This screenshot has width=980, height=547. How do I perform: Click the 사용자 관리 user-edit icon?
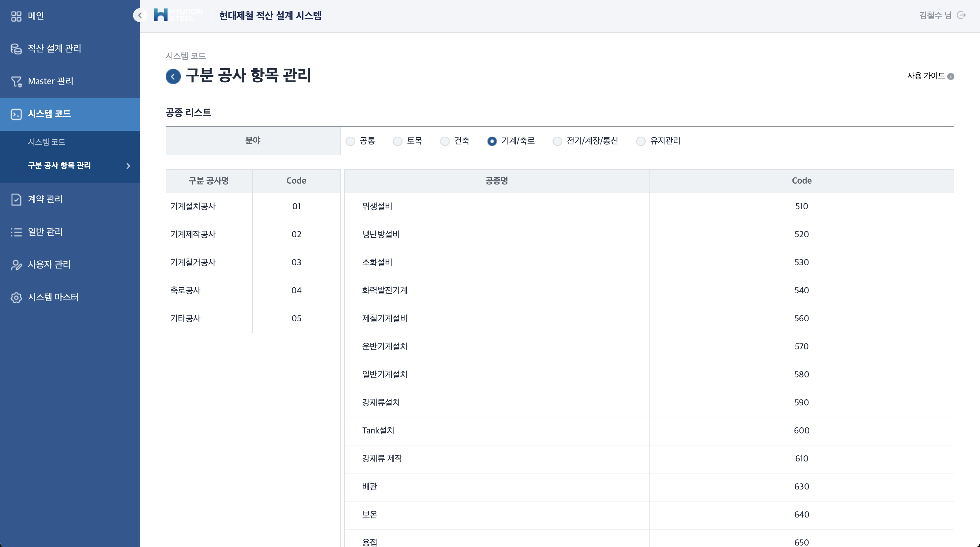coord(16,264)
